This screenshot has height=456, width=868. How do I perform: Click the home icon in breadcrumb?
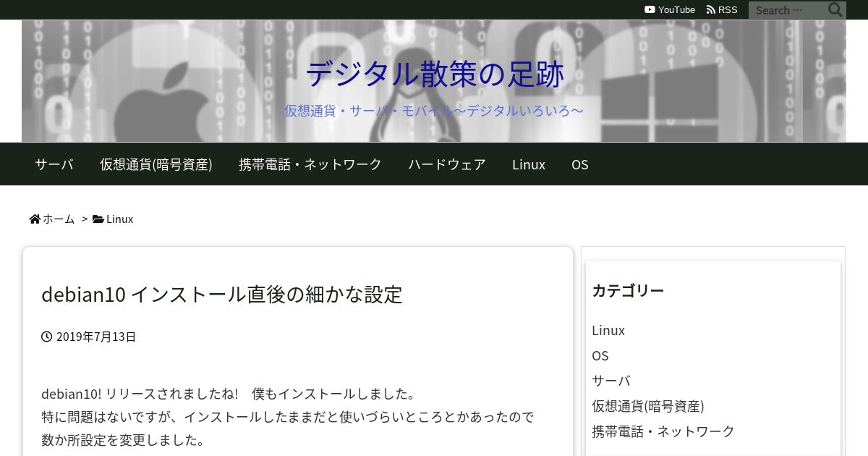(35, 219)
